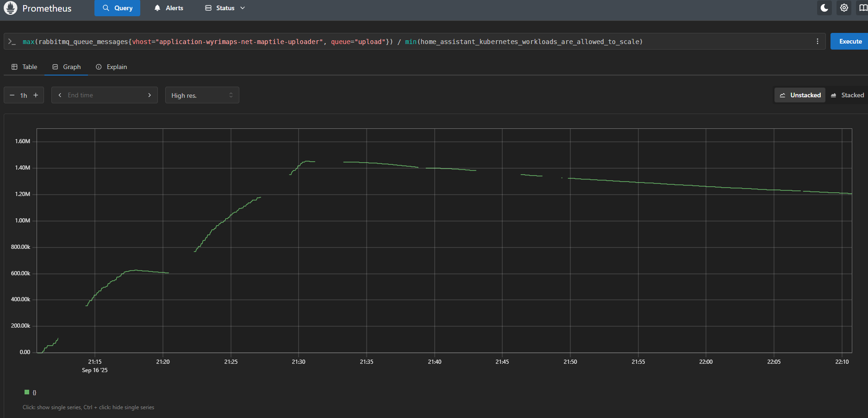The image size is (868, 418).
Task: Click the Explain info icon
Action: click(99, 67)
